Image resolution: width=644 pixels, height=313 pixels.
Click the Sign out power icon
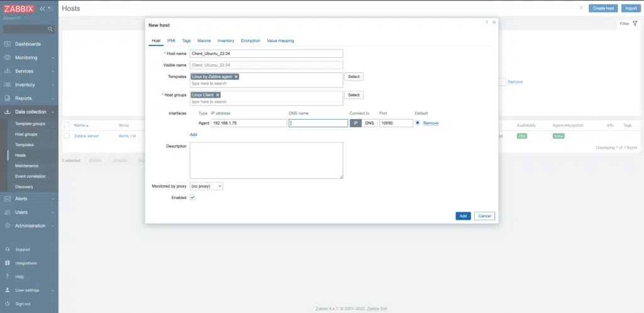[x=8, y=304]
